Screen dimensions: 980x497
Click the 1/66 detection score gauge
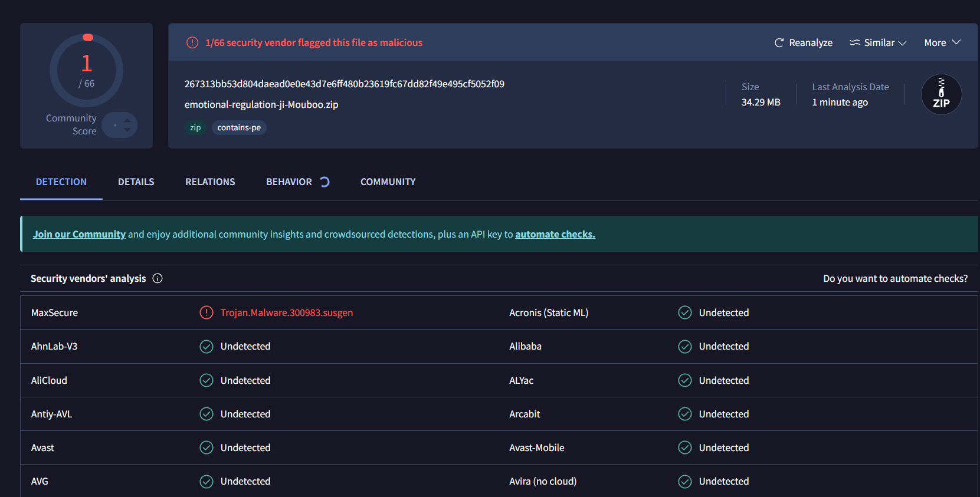(86, 70)
